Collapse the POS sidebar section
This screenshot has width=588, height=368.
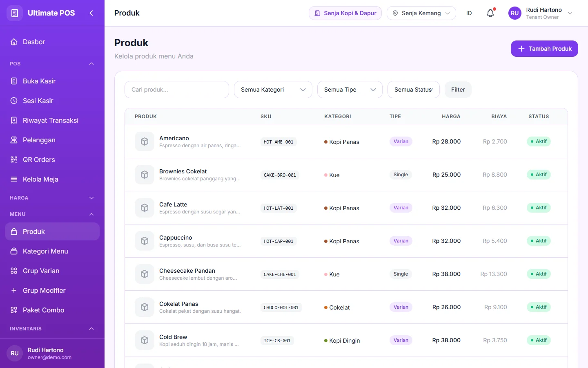(x=52, y=64)
